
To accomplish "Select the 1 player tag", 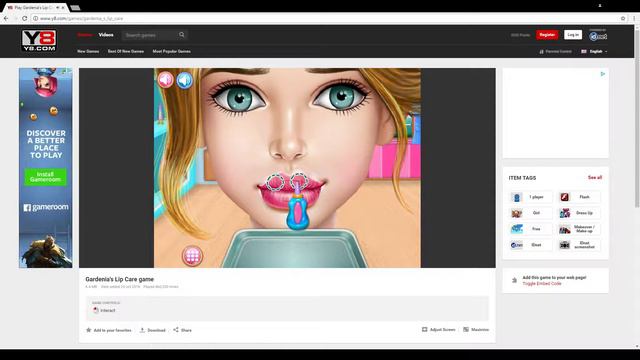I will pyautogui.click(x=531, y=197).
